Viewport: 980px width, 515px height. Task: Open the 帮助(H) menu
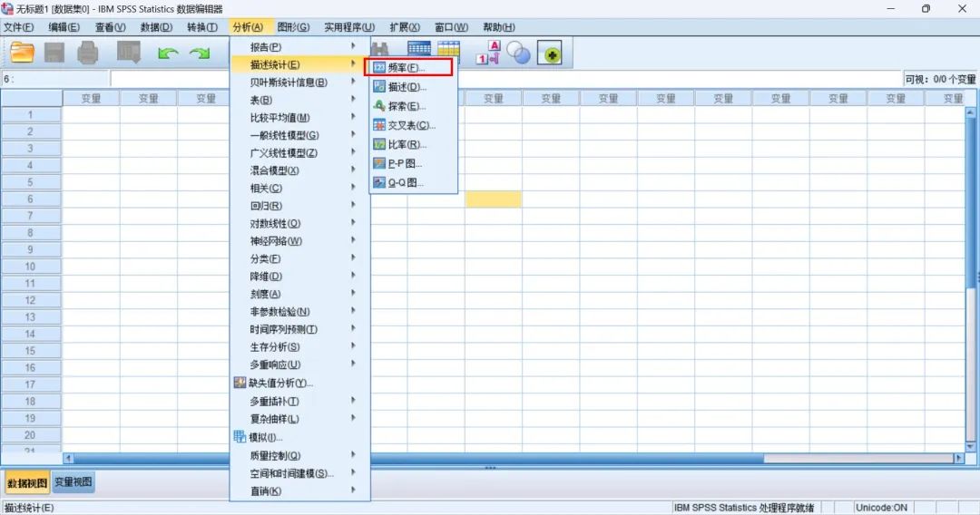pyautogui.click(x=499, y=27)
